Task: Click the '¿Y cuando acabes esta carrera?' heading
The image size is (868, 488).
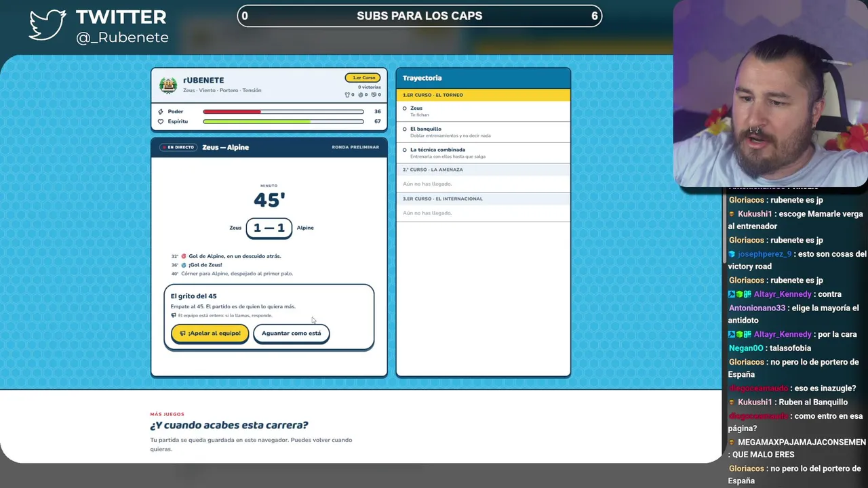Action: coord(229,425)
